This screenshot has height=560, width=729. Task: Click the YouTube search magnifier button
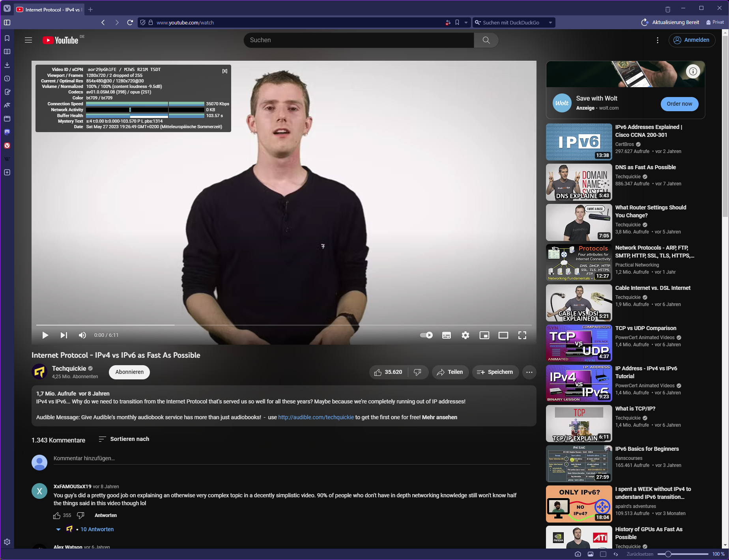coord(486,40)
